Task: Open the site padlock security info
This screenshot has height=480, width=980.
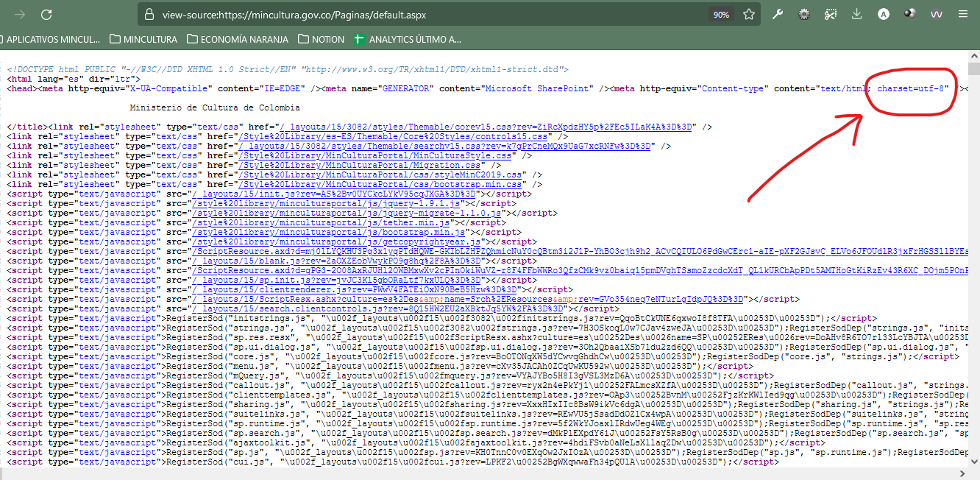Action: pos(149,14)
